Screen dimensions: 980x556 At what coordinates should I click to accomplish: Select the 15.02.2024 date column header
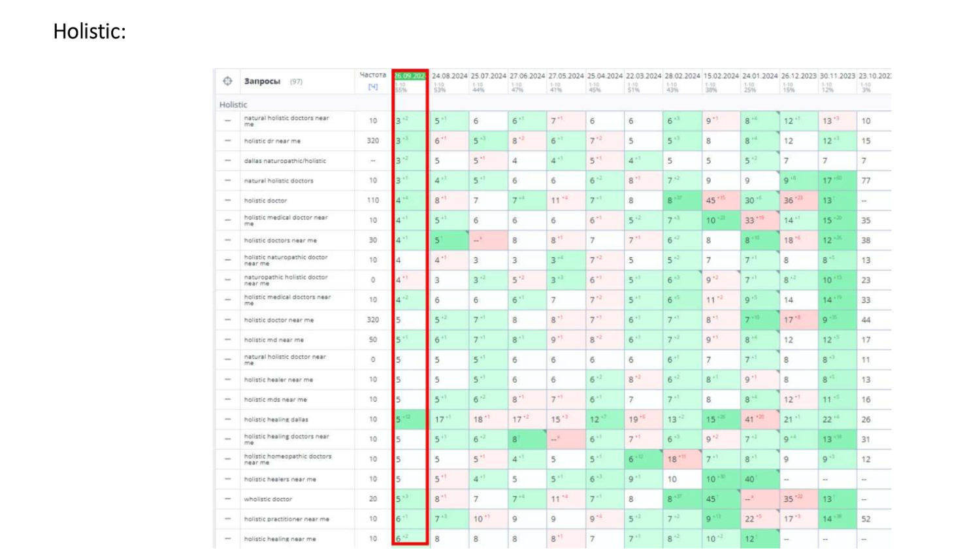pyautogui.click(x=721, y=76)
